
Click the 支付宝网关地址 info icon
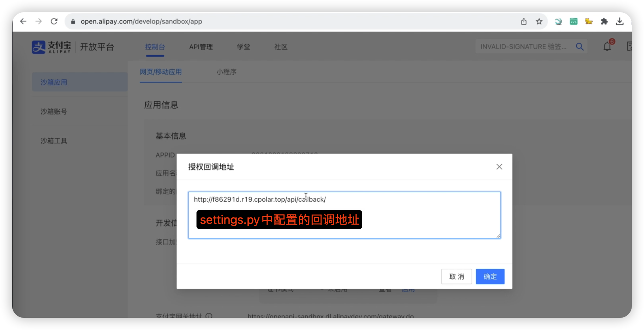click(209, 316)
